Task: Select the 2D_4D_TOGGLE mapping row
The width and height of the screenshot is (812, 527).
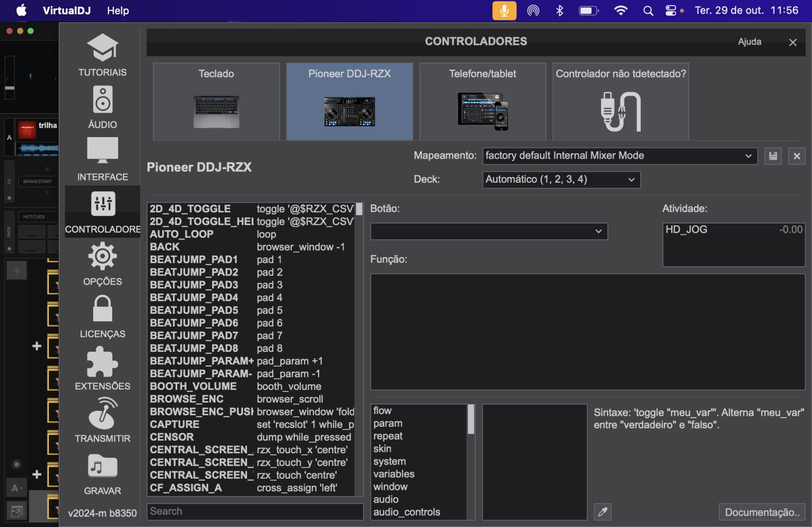Action: coord(251,209)
